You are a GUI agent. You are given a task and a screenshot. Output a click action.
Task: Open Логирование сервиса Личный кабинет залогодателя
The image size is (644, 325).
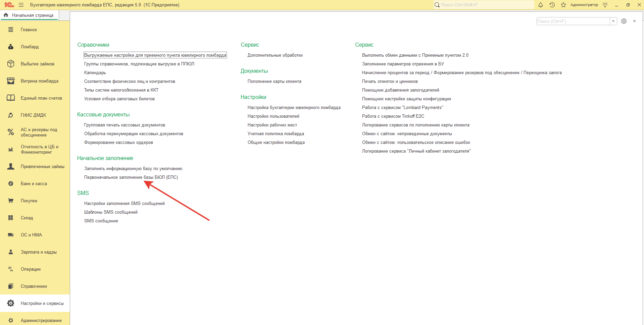tap(416, 151)
